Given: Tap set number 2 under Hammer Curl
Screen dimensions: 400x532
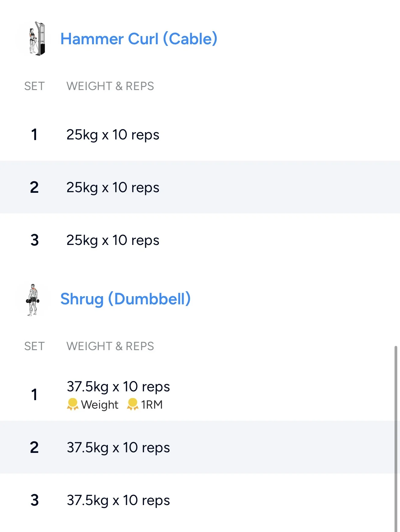Looking at the screenshot, I should (34, 187).
